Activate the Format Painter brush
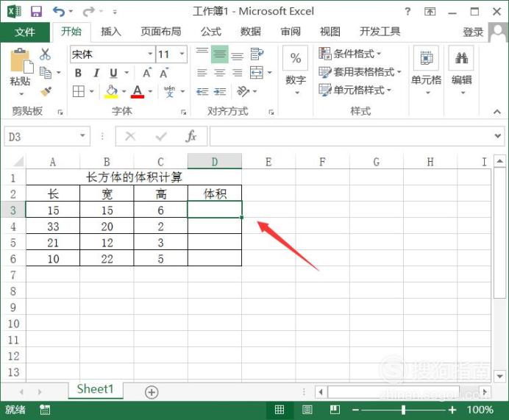 (46, 91)
